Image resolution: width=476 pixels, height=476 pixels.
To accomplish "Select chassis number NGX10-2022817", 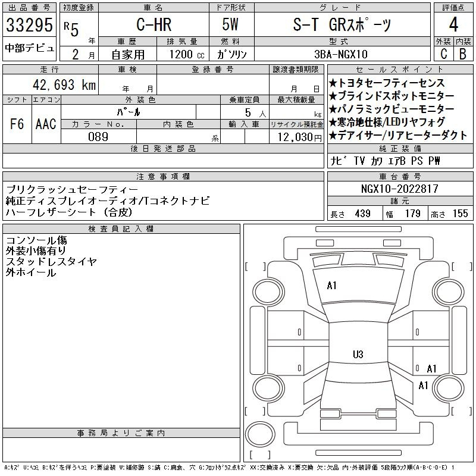I will coord(399,189).
